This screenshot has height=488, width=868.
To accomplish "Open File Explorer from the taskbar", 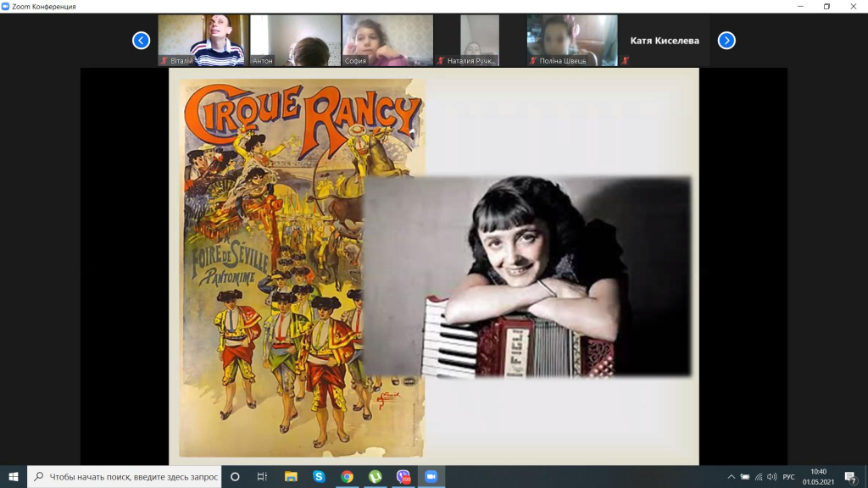I will [x=291, y=476].
